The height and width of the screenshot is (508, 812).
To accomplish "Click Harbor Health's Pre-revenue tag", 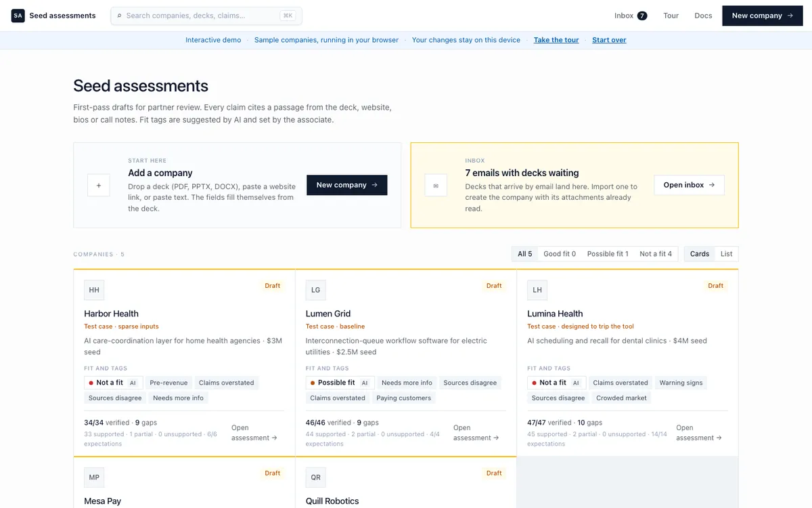I will point(168,383).
